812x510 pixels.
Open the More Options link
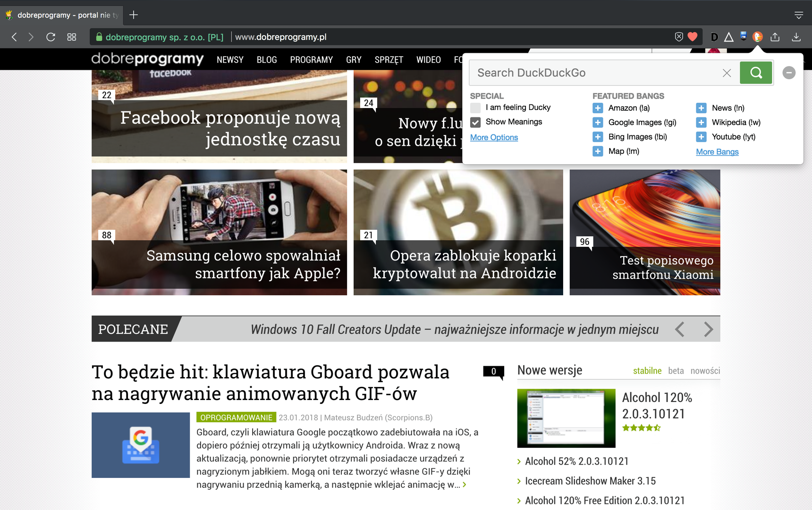(x=494, y=137)
